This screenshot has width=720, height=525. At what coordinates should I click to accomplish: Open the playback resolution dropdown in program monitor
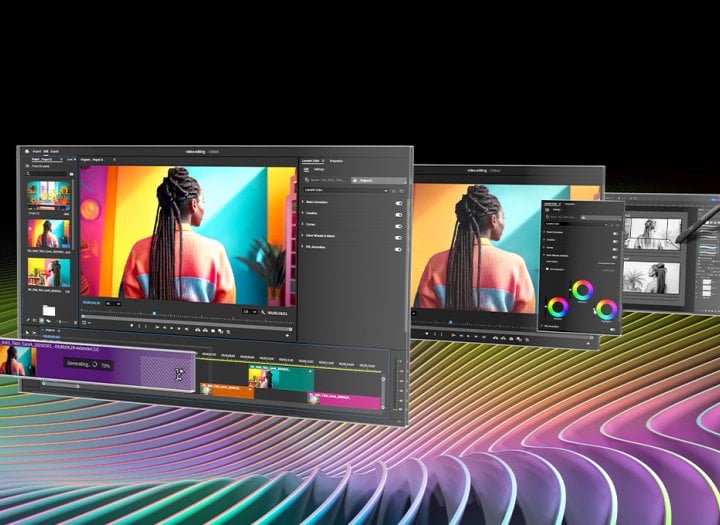(250, 312)
